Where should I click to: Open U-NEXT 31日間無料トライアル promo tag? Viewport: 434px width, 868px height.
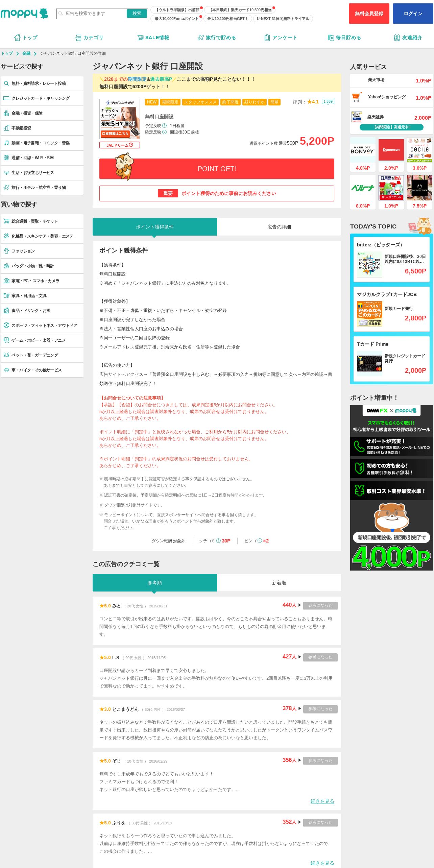coord(283,19)
